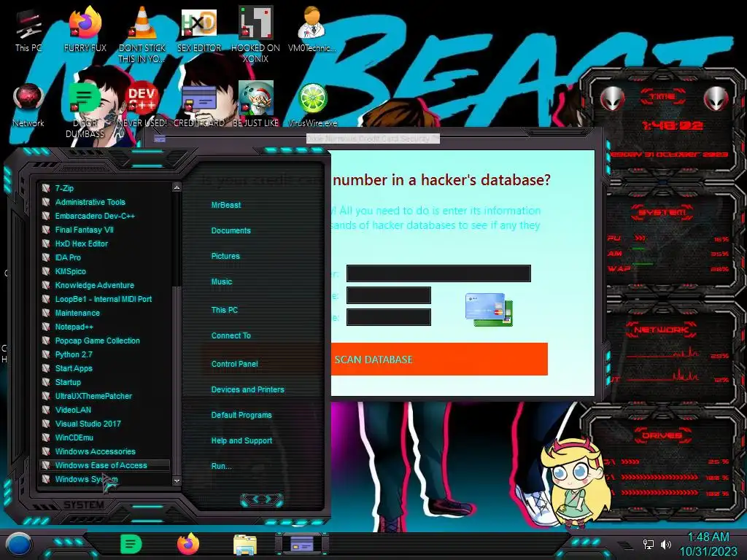Screen dimensions: 747x560
Task: Open the VirusWire.exe lime desktop icon
Action: click(x=312, y=105)
